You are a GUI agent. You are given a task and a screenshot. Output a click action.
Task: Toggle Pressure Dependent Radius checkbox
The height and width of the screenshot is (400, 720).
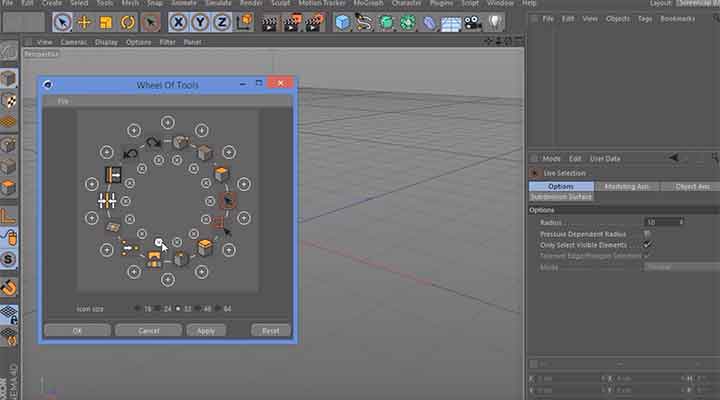647,233
